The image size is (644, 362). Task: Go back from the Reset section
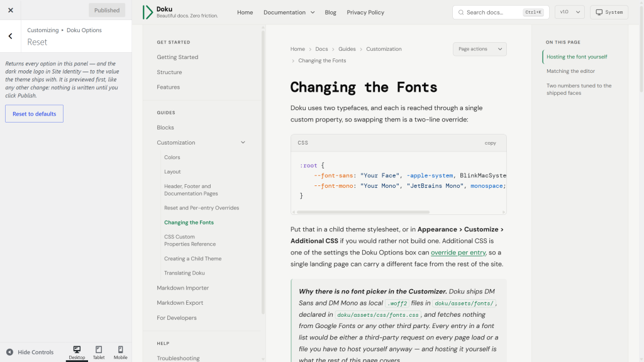pos(10,36)
